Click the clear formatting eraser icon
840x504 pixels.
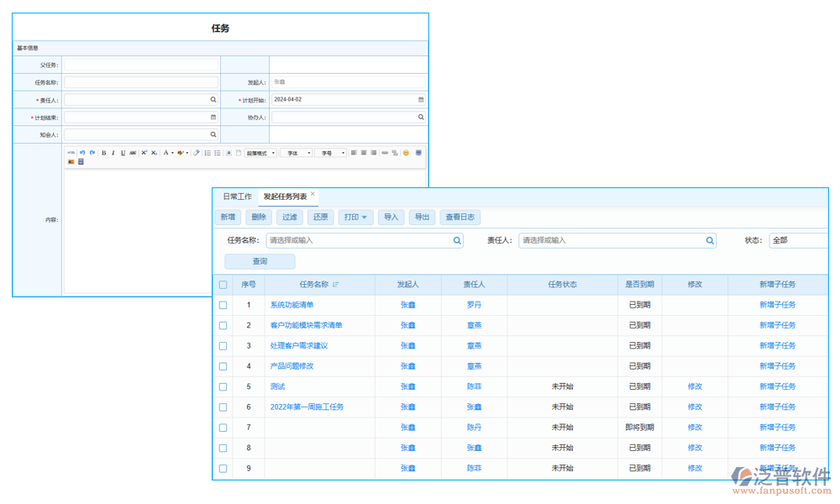pyautogui.click(x=196, y=153)
